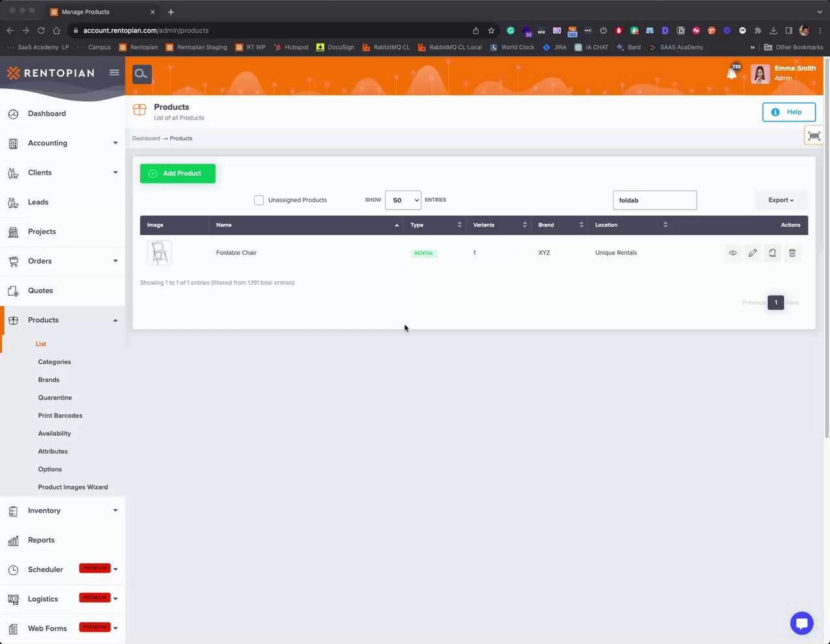Open Availability submenu item

tap(54, 434)
